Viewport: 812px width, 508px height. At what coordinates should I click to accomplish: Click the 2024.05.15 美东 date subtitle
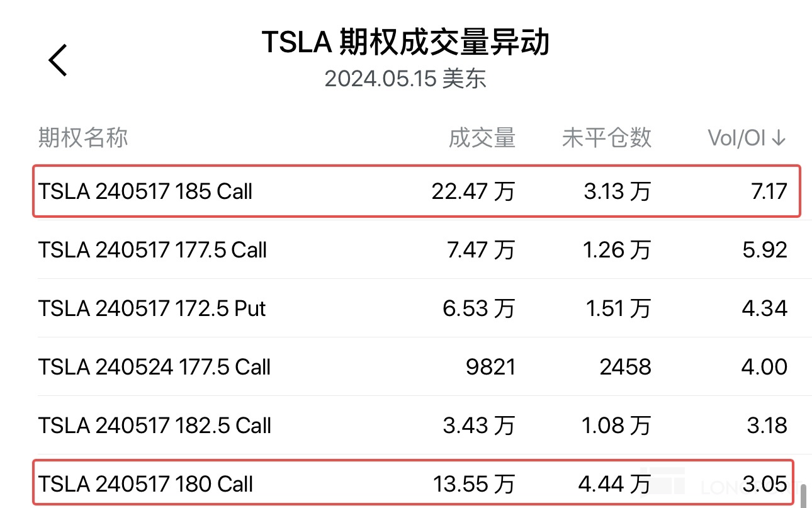pos(405,79)
